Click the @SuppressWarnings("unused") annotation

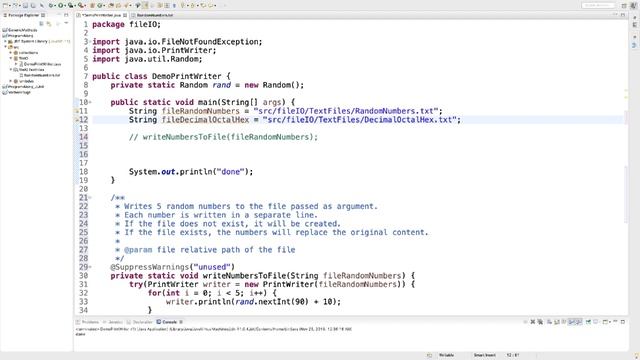173,267
